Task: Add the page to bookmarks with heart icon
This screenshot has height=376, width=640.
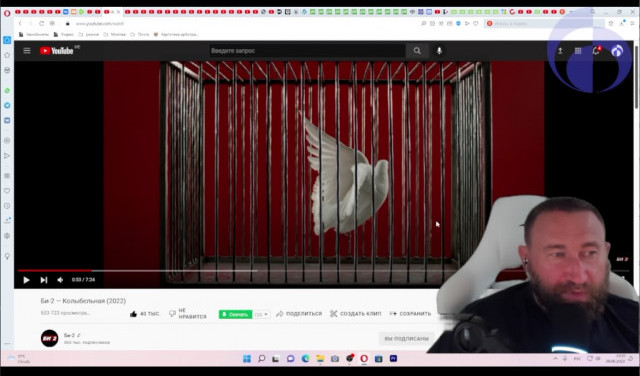Action: 476,24
